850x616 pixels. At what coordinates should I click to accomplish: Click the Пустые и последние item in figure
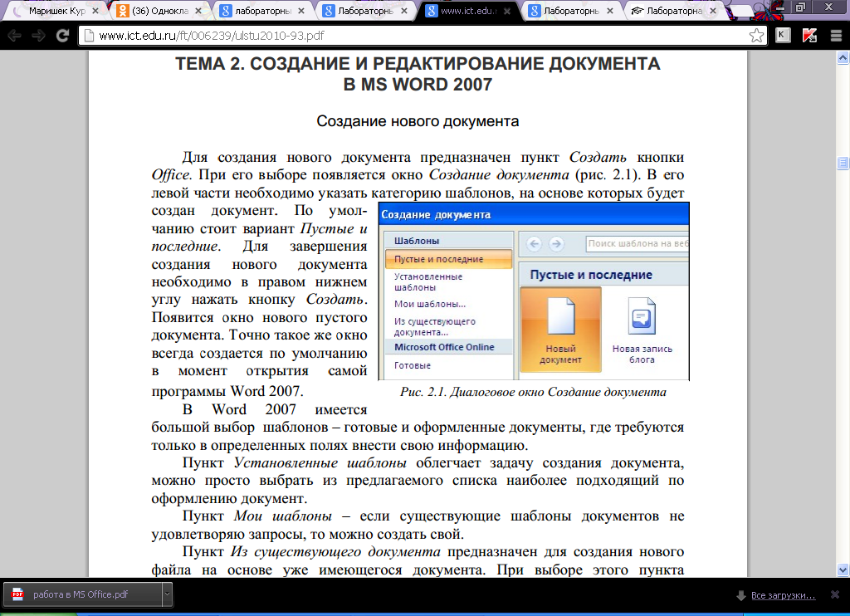point(449,259)
